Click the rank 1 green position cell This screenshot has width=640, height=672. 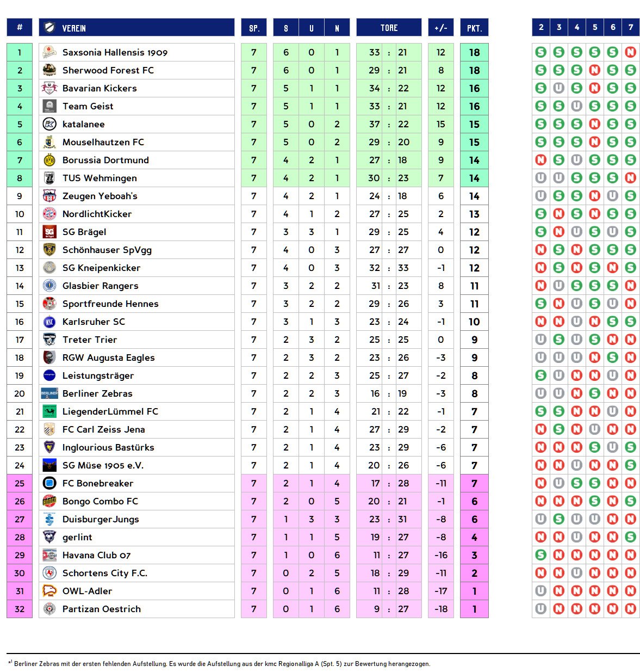click(x=20, y=52)
